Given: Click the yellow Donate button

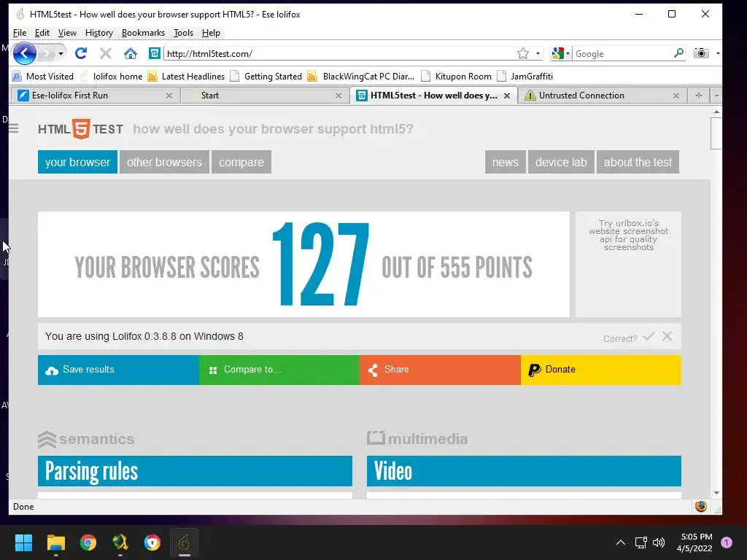Looking at the screenshot, I should tap(601, 370).
